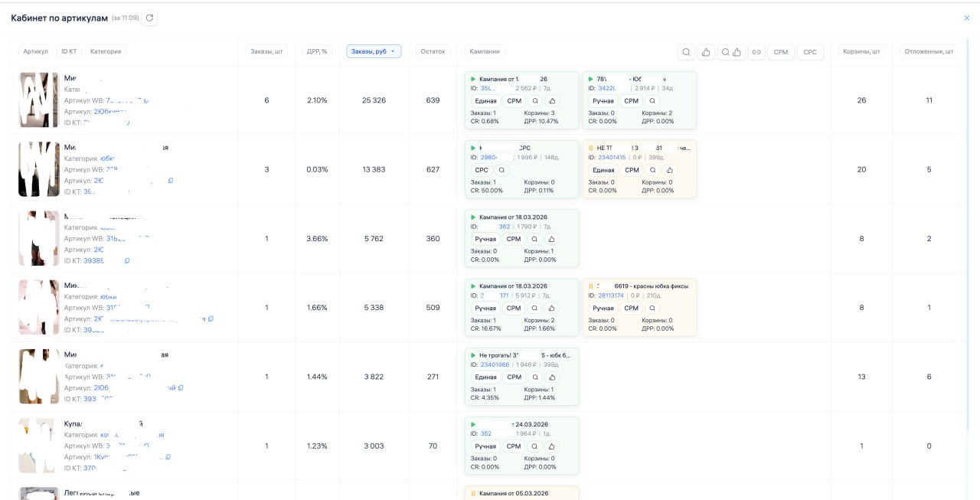Filter campaigns by recommendations (thumbs-up icon)
This screenshot has width=980, height=500.
pos(706,52)
